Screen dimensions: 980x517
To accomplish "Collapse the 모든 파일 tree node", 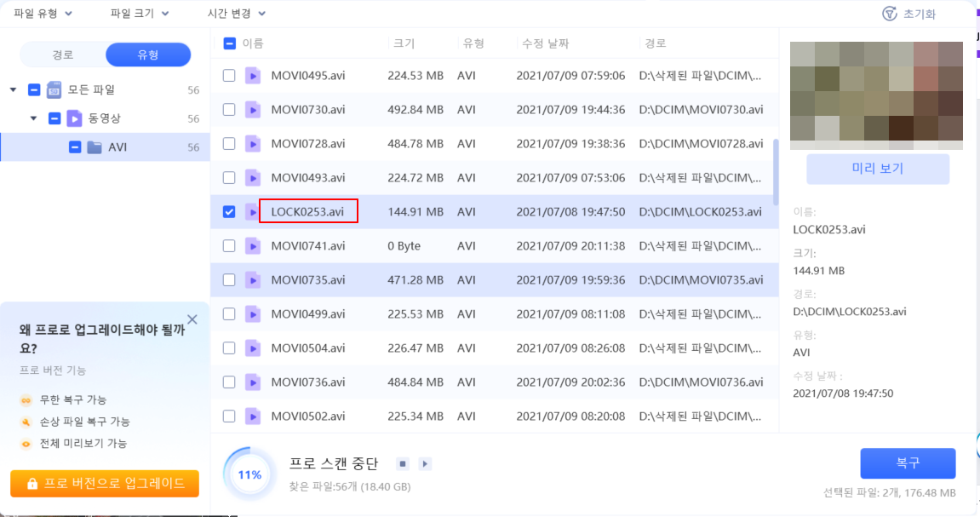I will click(x=13, y=90).
